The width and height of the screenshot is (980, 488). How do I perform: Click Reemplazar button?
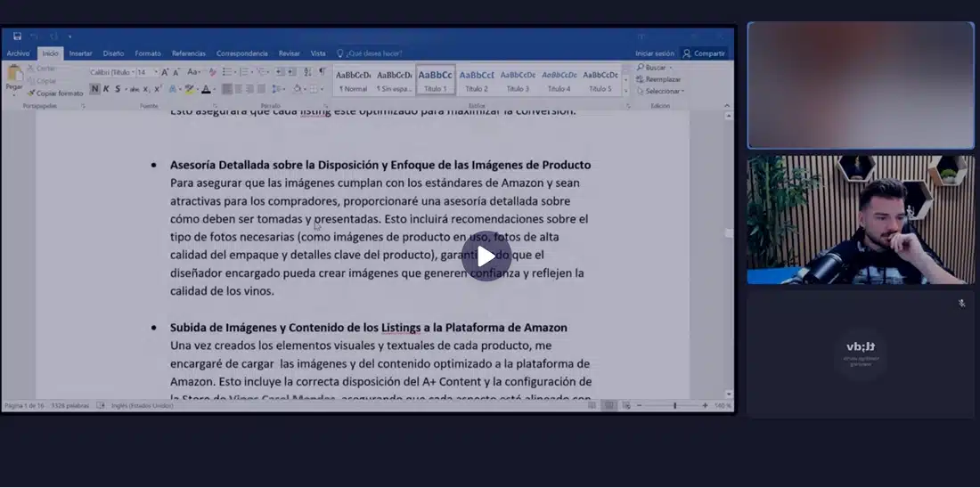click(658, 79)
